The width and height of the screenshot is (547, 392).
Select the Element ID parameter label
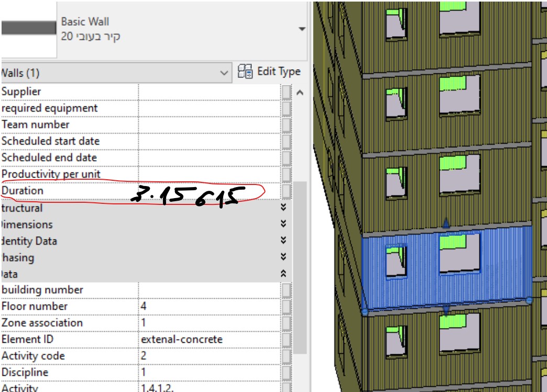[27, 339]
